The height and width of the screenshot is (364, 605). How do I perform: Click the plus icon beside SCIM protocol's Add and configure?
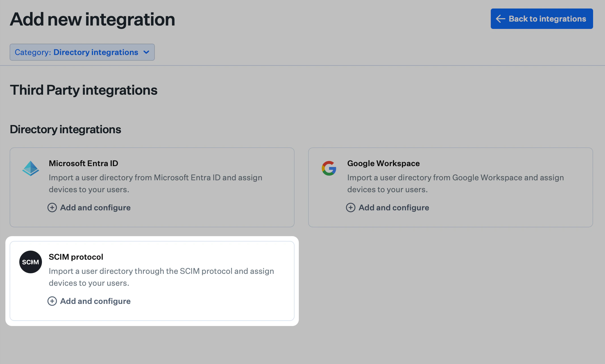pos(52,301)
